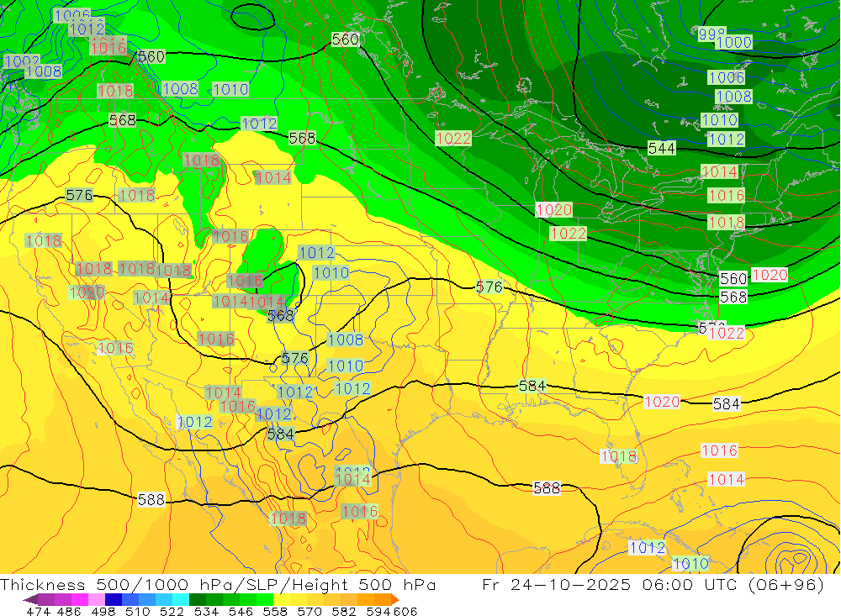Click the darkest green swatch above 534

tap(198, 599)
